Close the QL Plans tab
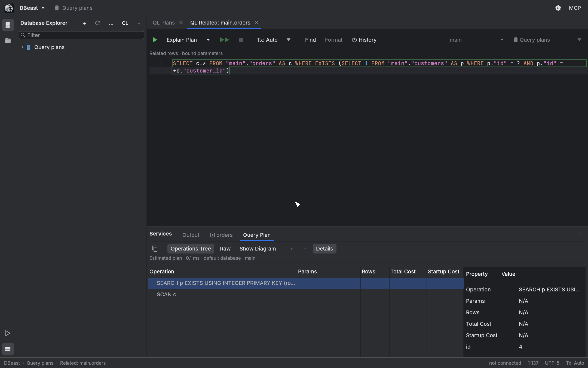 click(x=181, y=23)
